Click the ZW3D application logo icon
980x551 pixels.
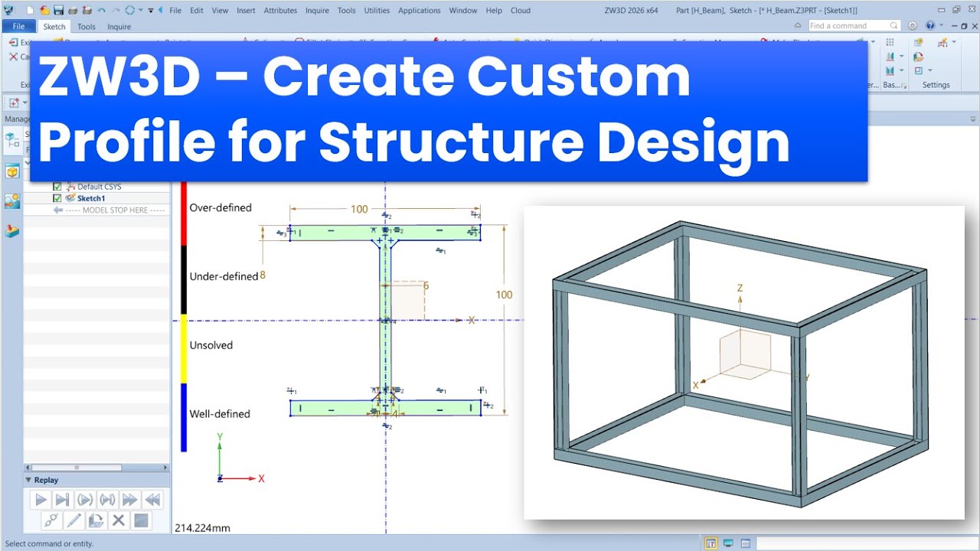[8, 11]
